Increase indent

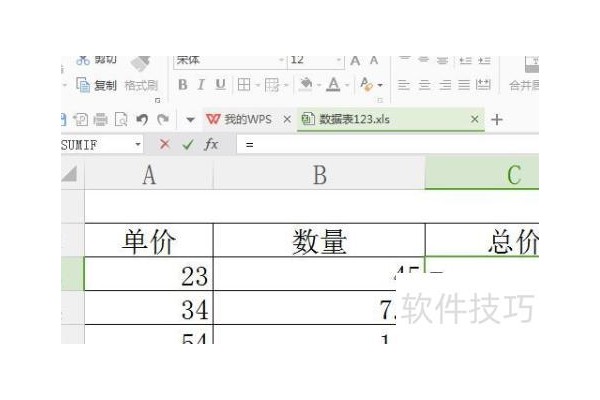click(x=484, y=60)
